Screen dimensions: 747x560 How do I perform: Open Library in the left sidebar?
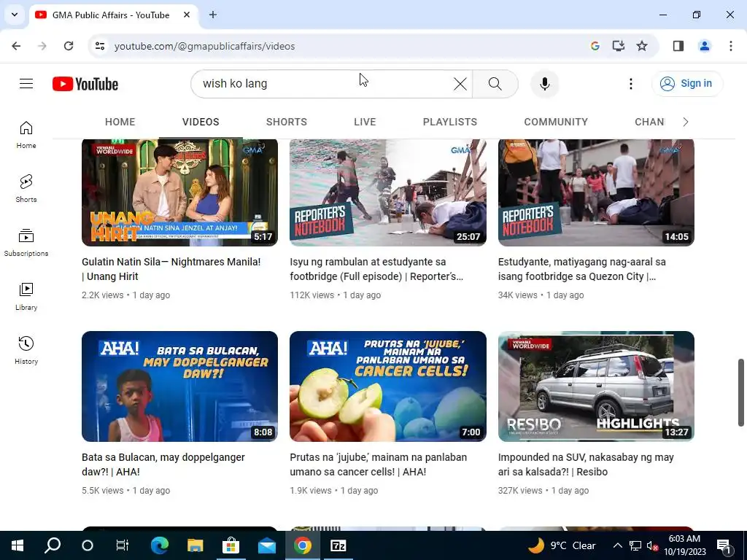tap(26, 296)
